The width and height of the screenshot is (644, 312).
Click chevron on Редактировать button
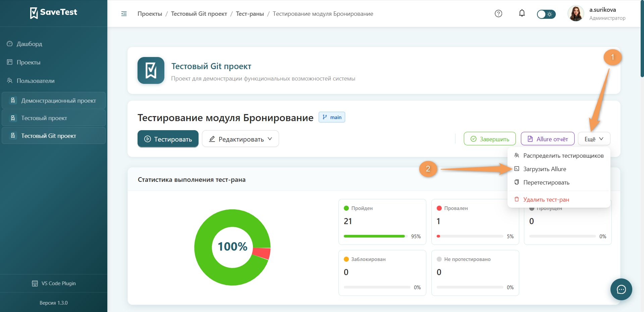[x=270, y=139]
